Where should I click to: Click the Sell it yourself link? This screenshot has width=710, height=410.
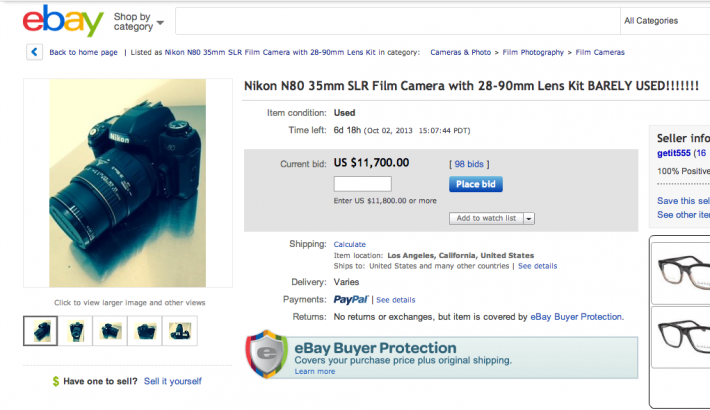pyautogui.click(x=173, y=381)
